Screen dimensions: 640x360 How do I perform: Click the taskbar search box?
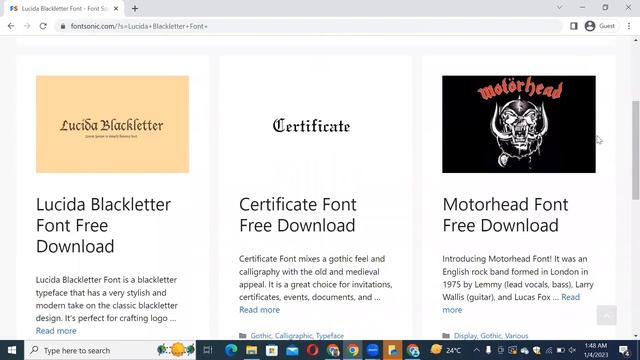click(x=110, y=350)
